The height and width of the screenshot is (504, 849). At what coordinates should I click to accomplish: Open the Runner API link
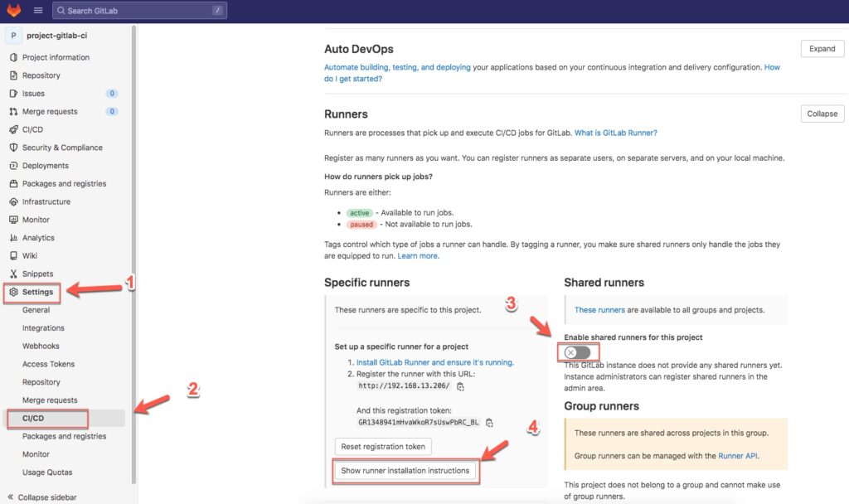click(x=737, y=456)
